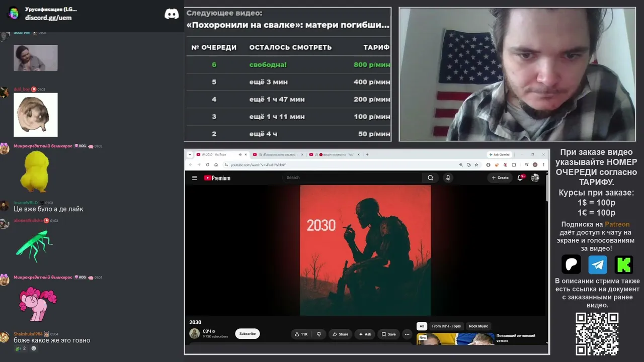Open the browser extensions puzzle icon
Screen dimensions: 644x362
pos(514,165)
